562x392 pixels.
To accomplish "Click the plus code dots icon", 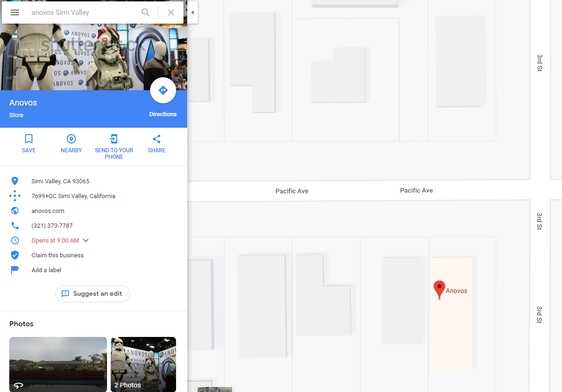I will tap(15, 196).
